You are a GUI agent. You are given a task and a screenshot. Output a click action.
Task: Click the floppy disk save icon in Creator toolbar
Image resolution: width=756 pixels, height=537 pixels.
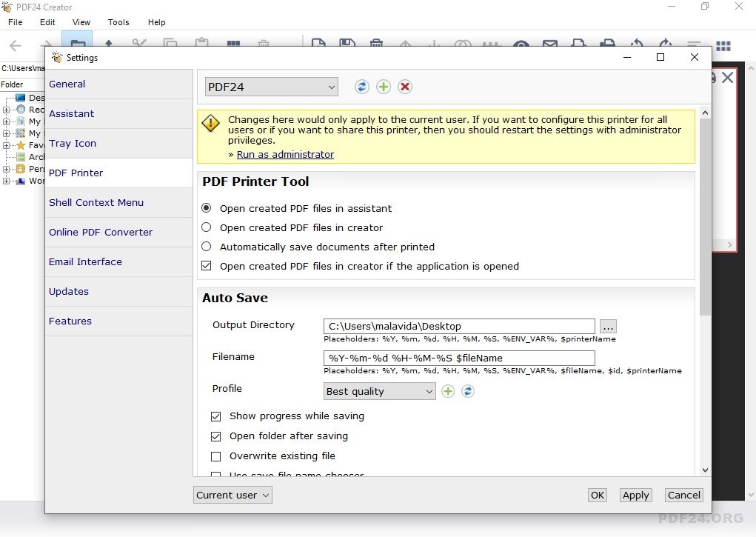347,42
